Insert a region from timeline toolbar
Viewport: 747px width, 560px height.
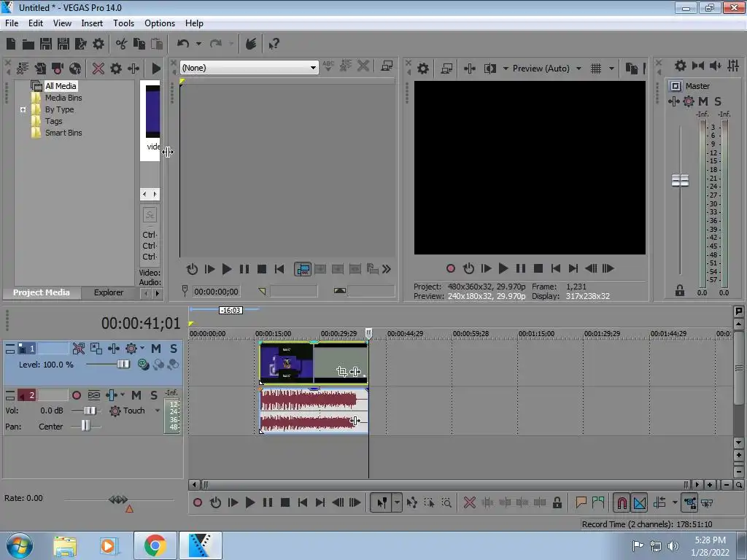pos(598,502)
